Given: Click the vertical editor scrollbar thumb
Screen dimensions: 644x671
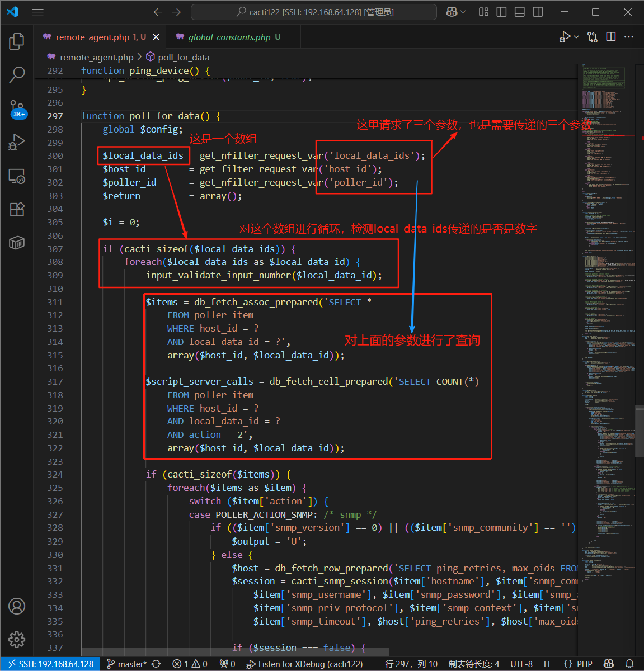Looking at the screenshot, I should pyautogui.click(x=640, y=432).
